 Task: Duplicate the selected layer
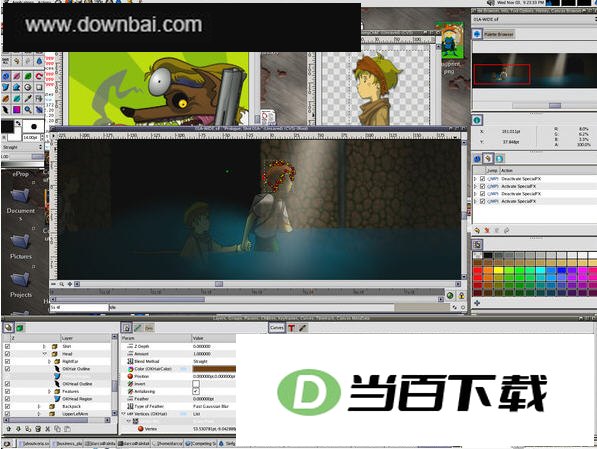tap(28, 429)
